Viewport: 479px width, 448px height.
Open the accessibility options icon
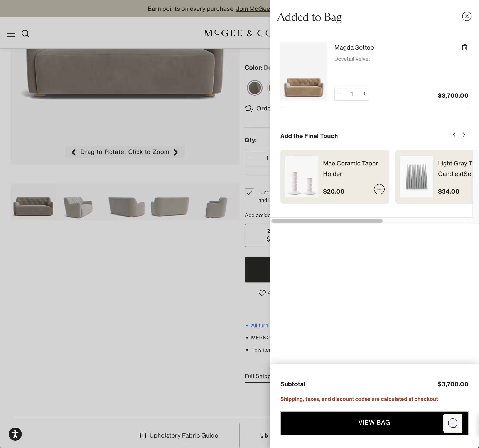coord(15,434)
